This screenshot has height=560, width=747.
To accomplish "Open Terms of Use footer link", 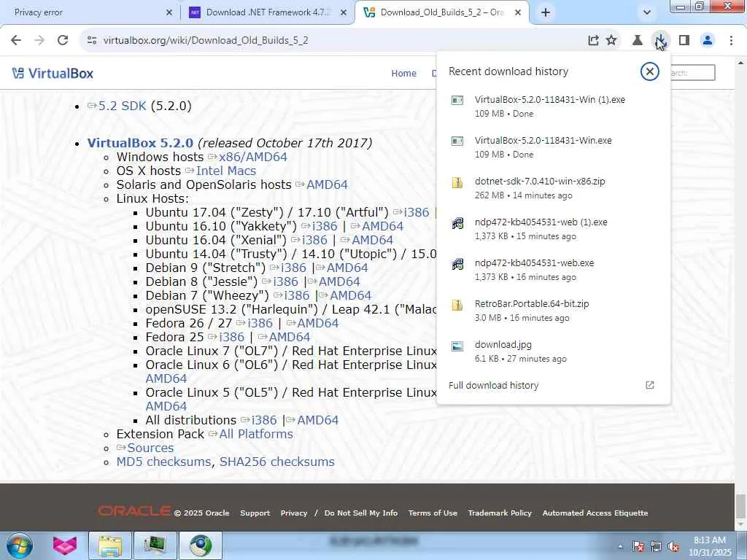I will (x=433, y=513).
